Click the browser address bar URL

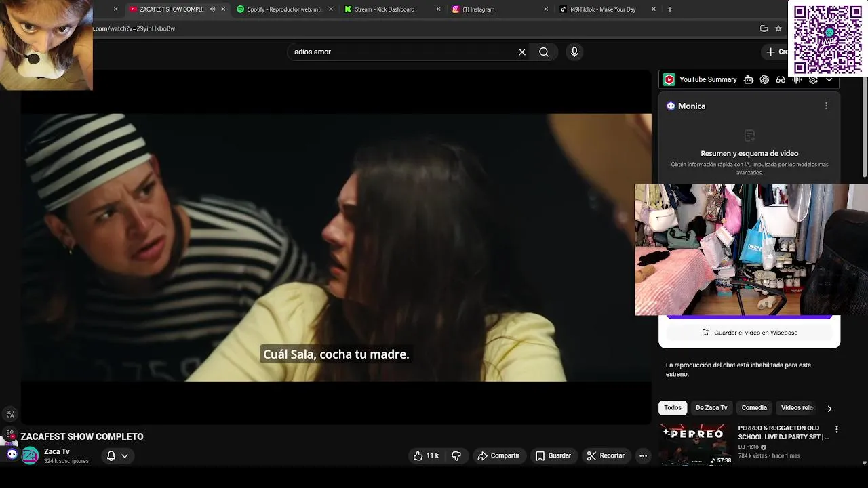point(134,28)
